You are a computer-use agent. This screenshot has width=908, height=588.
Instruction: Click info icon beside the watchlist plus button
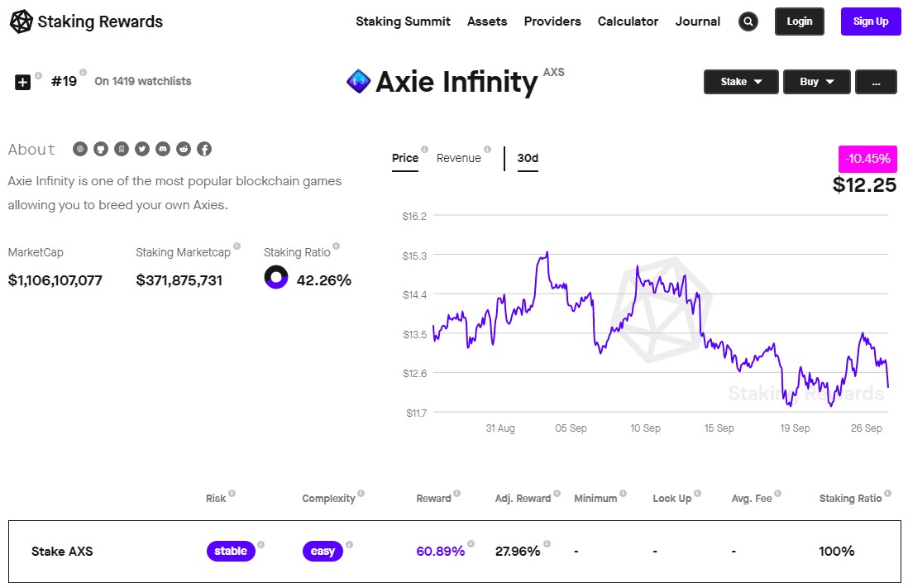pyautogui.click(x=38, y=75)
